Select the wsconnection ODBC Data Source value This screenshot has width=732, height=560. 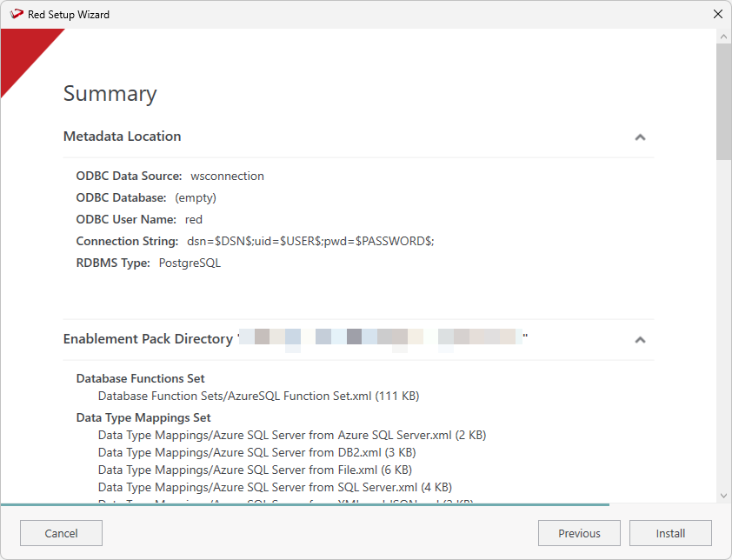coord(227,176)
